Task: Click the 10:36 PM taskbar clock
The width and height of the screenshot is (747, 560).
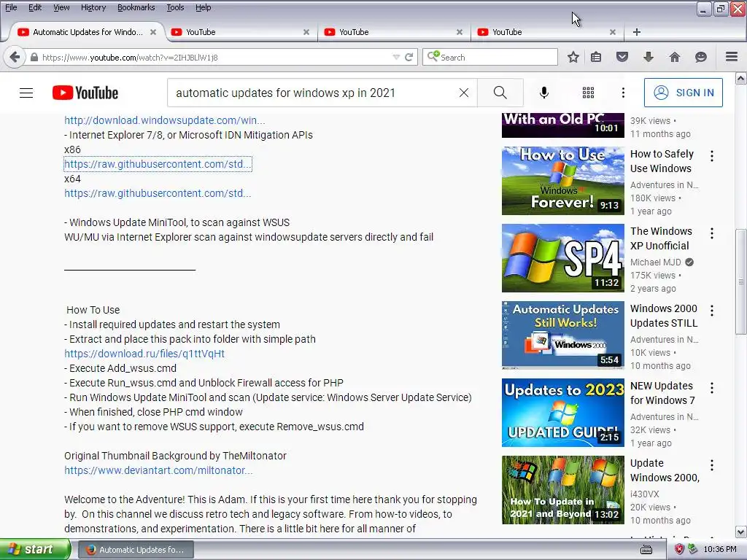Action: (x=720, y=550)
